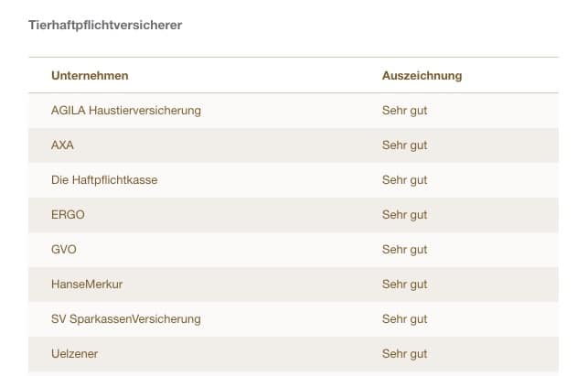The width and height of the screenshot is (588, 376).
Task: Select AGILA Haustierversicherung company name
Action: click(126, 111)
